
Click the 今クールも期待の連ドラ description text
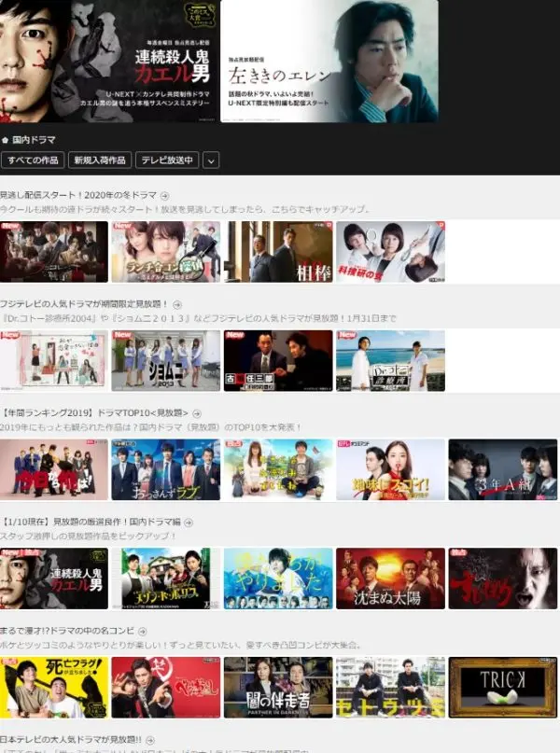186,209
